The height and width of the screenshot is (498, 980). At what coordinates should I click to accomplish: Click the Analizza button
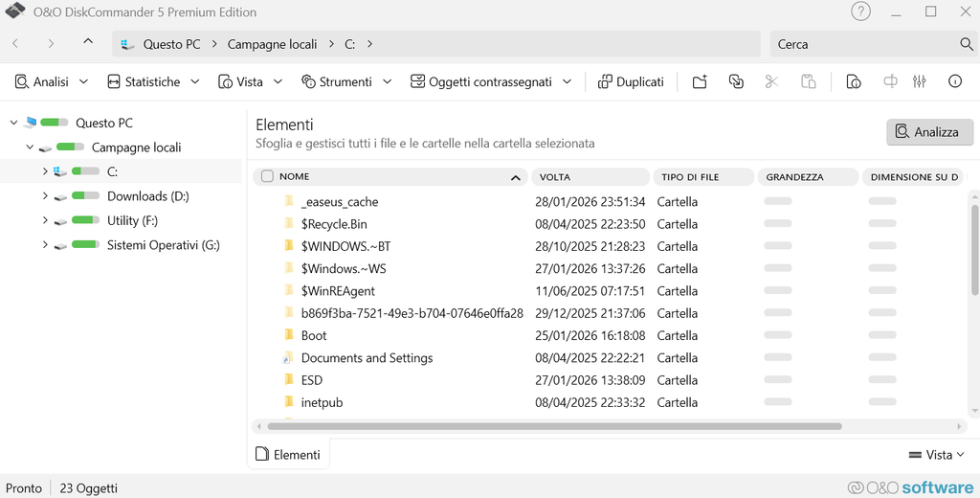tap(929, 132)
